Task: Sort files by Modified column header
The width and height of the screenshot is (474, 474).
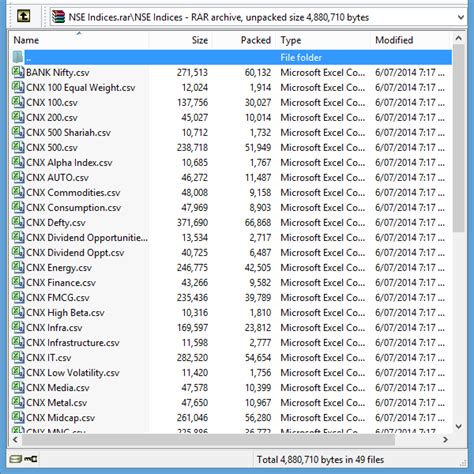Action: coord(410,40)
